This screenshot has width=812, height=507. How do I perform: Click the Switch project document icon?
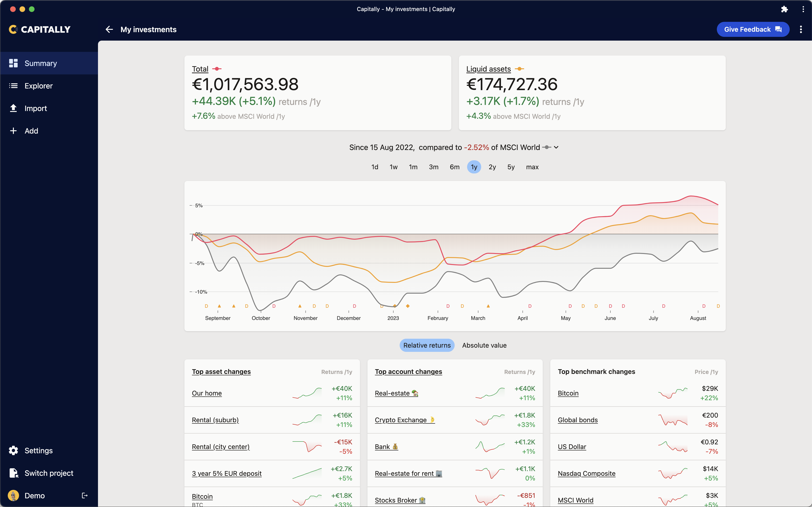point(13,473)
